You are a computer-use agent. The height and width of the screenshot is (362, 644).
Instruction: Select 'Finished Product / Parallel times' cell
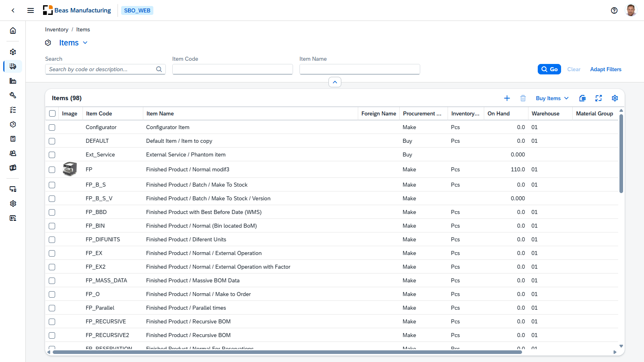point(186,308)
